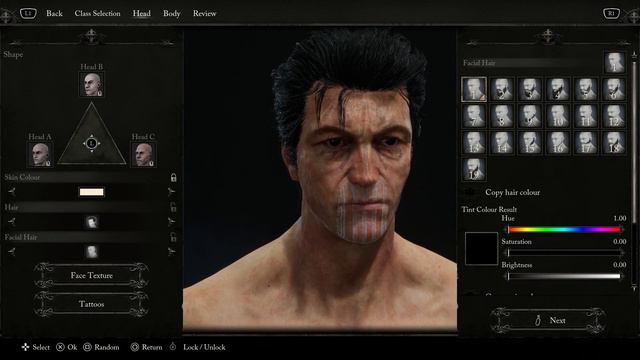640x360 pixels.
Task: Next Facial Hair arrow in left panel
Action: [171, 251]
